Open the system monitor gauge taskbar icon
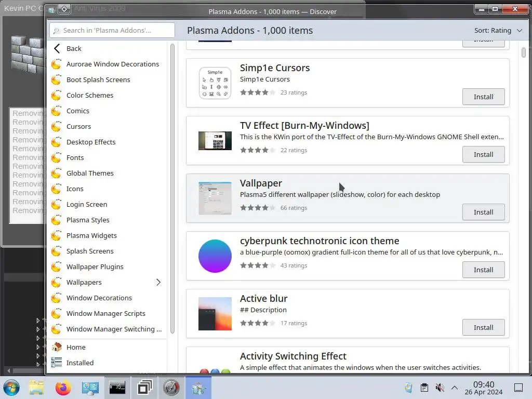 pyautogui.click(x=171, y=388)
